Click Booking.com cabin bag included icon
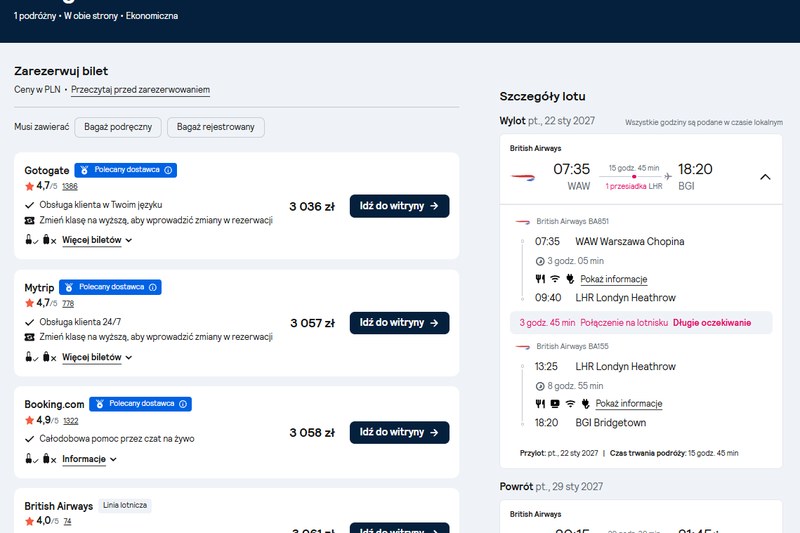Viewport: 800px width, 533px height. tap(31, 459)
